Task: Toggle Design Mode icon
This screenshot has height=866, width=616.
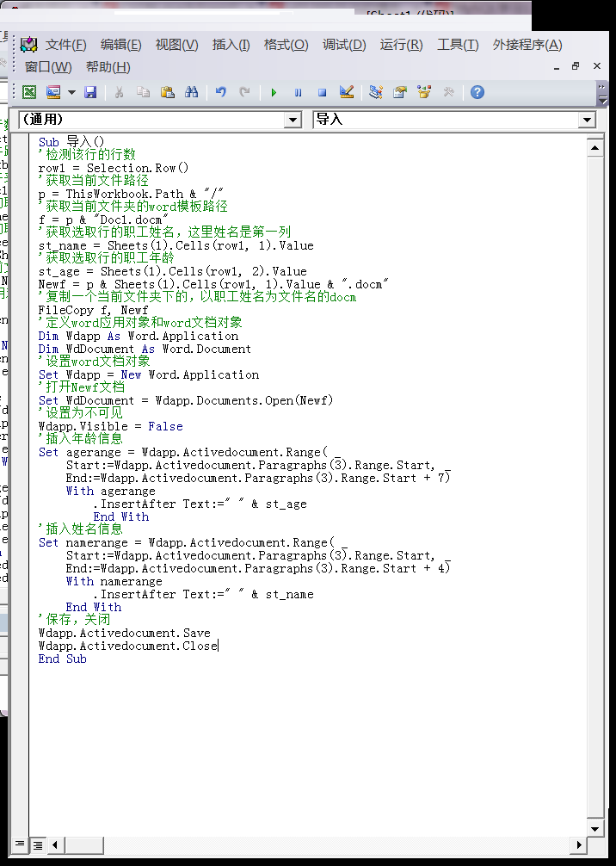Action: coord(347,92)
